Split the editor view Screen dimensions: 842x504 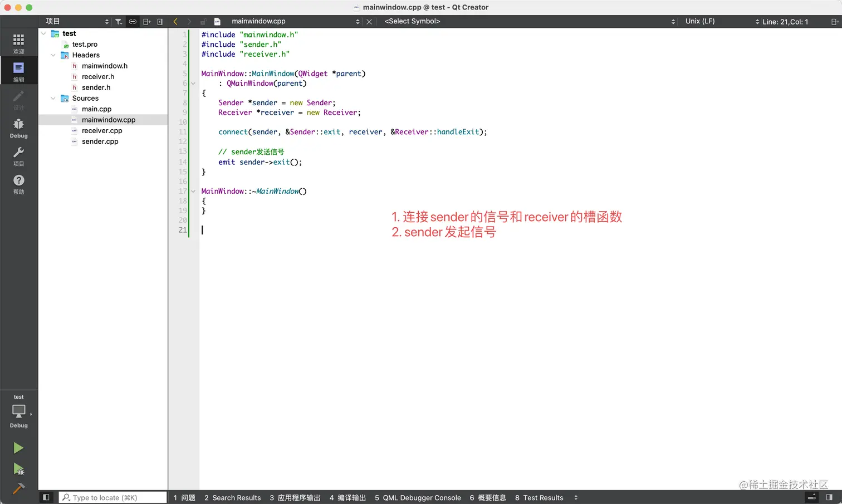pyautogui.click(x=835, y=22)
